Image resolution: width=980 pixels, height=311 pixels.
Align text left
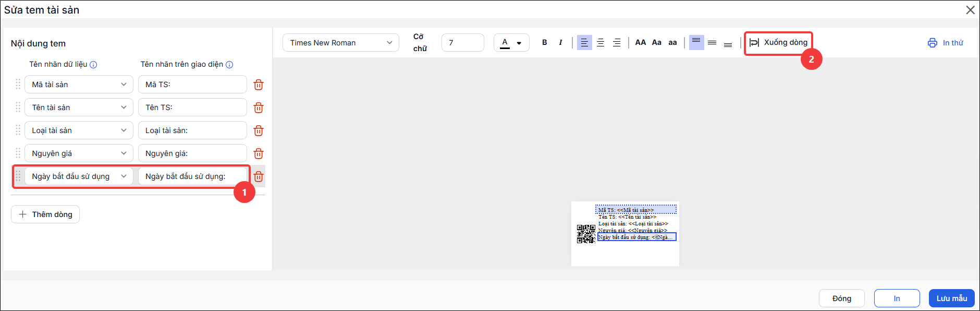(584, 42)
